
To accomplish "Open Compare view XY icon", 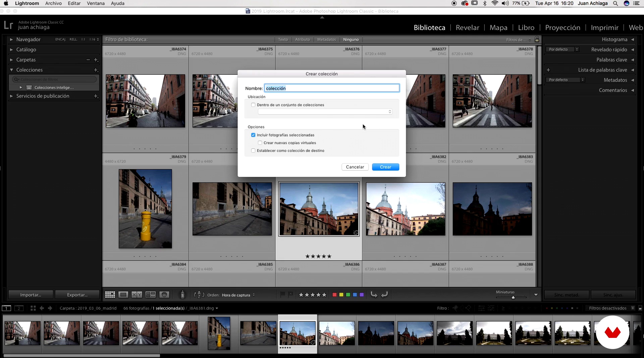I will click(137, 295).
